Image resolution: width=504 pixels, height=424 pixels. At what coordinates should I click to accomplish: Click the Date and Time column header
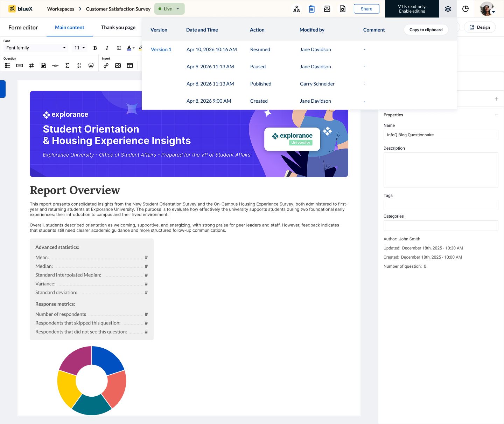point(202,30)
